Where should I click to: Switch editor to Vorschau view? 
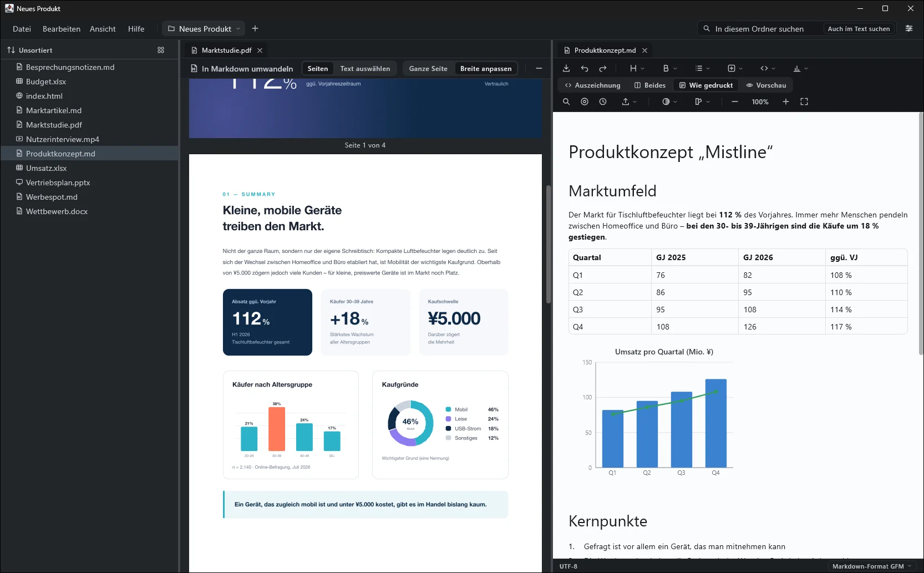pyautogui.click(x=766, y=85)
